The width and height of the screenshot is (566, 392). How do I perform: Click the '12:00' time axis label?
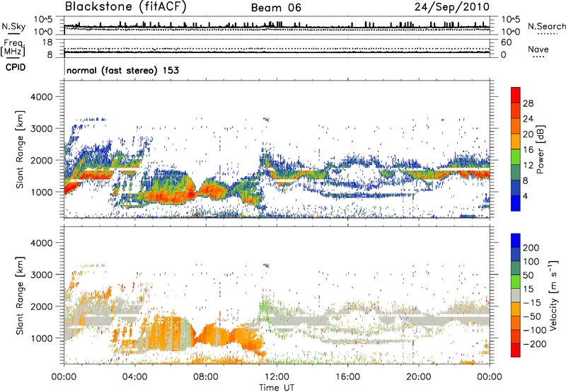tap(277, 377)
